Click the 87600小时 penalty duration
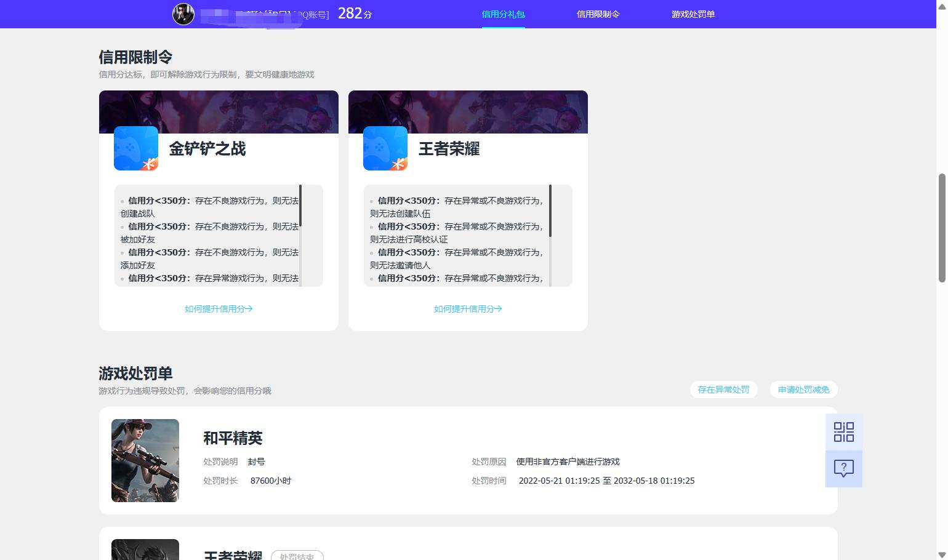948x560 pixels. pos(271,481)
